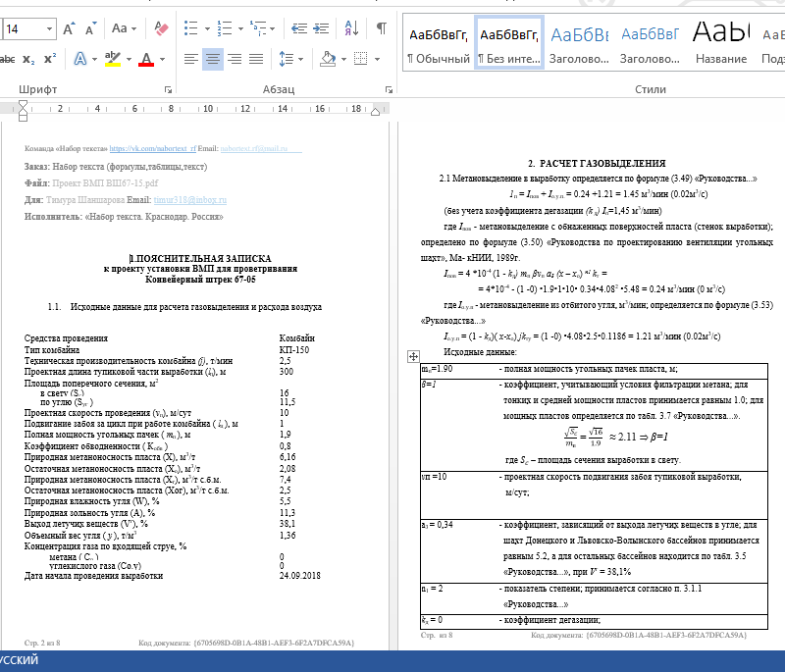The width and height of the screenshot is (785, 672).
Task: Align text to the right
Action: point(235,59)
